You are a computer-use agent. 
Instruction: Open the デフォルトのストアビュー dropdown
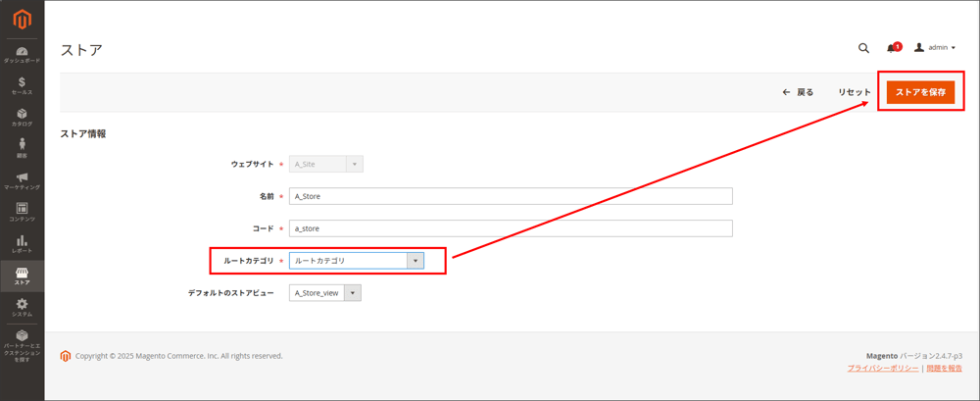coord(325,292)
